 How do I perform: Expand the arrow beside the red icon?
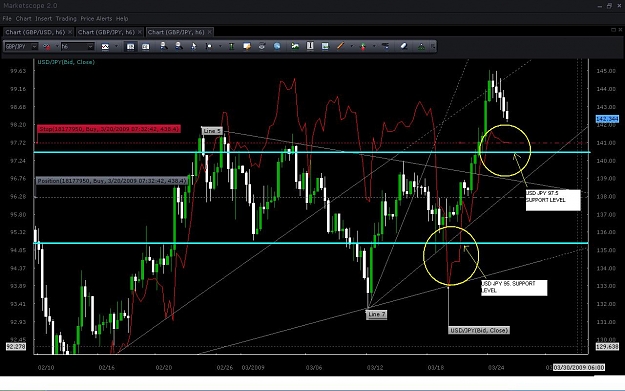(x=56, y=47)
